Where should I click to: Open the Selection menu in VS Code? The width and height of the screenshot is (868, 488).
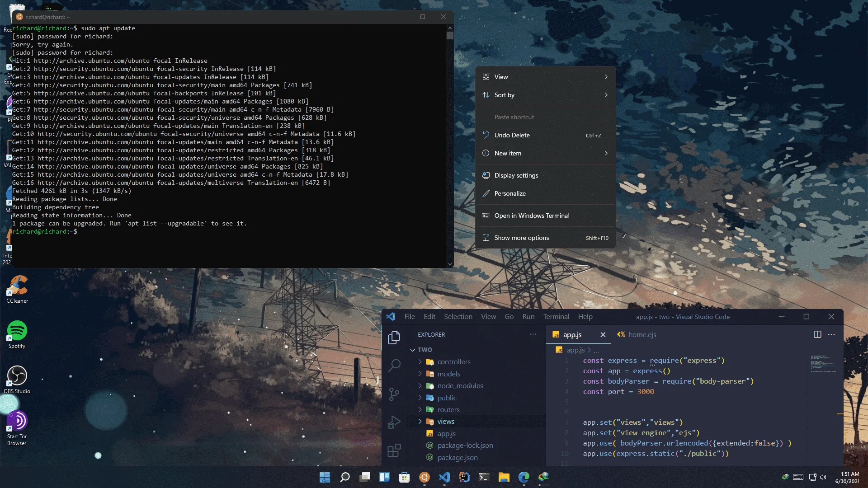point(458,317)
